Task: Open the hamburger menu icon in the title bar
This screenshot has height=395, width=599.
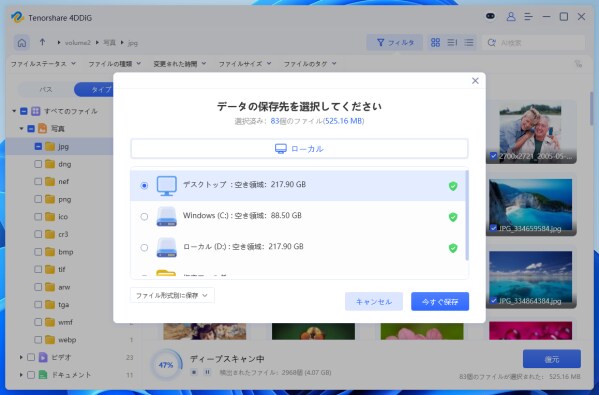Action: coord(528,16)
